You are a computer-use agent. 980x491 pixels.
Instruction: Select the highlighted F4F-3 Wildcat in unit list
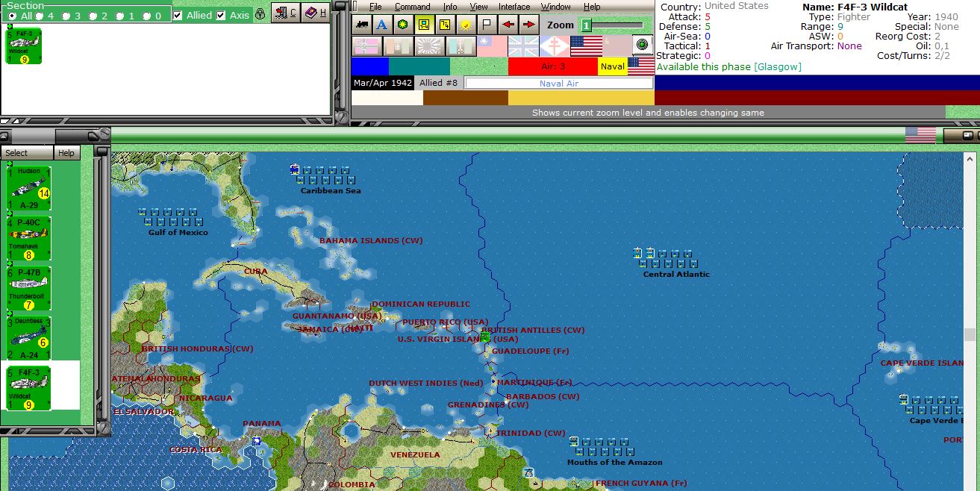pos(29,389)
